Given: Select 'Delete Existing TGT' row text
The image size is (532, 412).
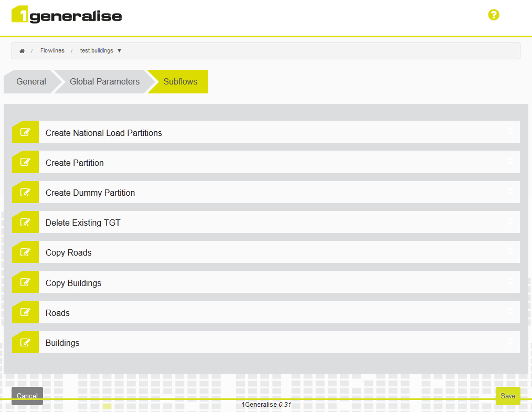Looking at the screenshot, I should click(83, 223).
